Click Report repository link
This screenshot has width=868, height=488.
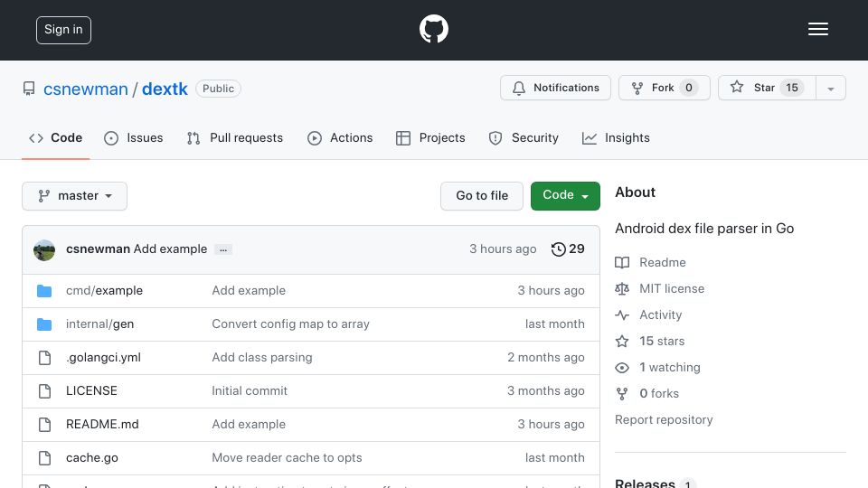click(x=664, y=420)
